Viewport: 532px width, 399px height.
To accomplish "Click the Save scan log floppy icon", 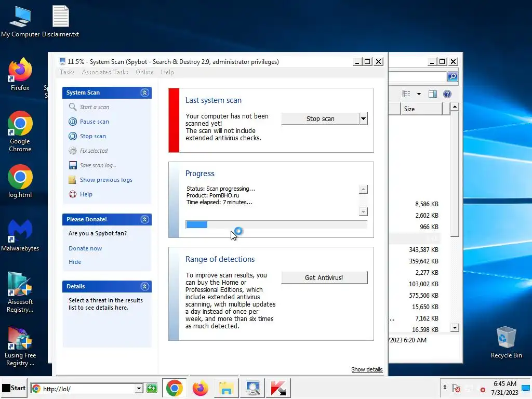I will coord(73,165).
